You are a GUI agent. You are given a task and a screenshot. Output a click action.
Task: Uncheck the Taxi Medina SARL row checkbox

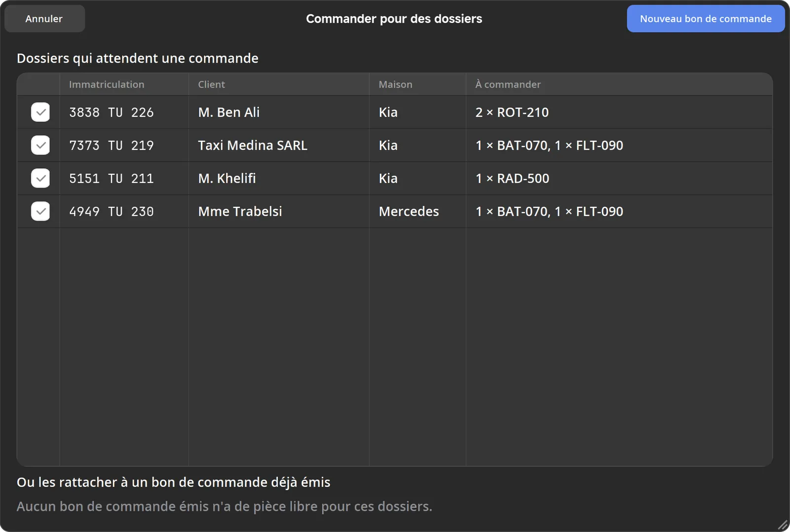tap(40, 146)
